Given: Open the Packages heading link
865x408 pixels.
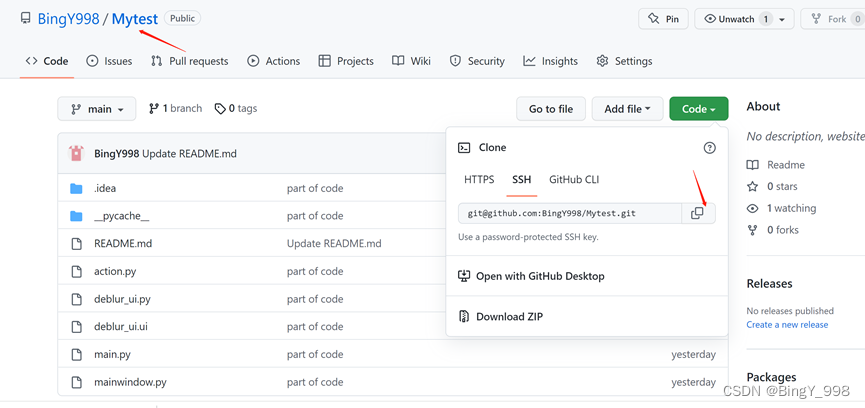Looking at the screenshot, I should point(771,377).
